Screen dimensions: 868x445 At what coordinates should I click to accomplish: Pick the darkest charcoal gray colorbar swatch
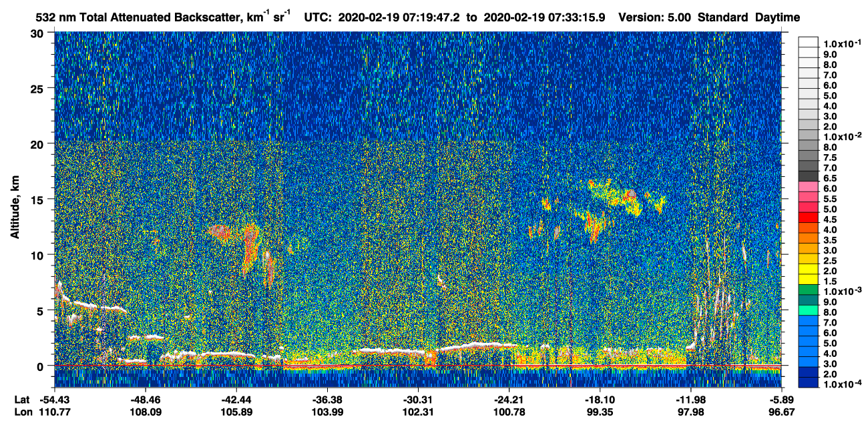coord(808,175)
